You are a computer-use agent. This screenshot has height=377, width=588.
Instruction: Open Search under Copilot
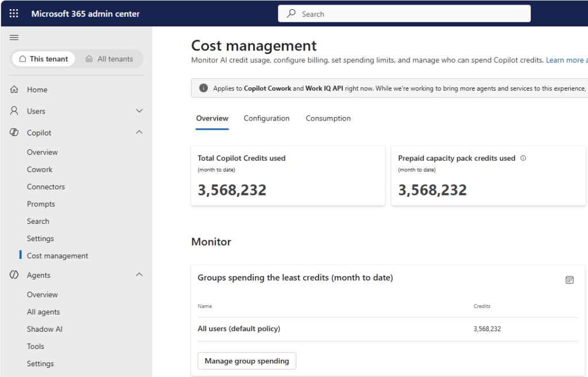click(38, 221)
